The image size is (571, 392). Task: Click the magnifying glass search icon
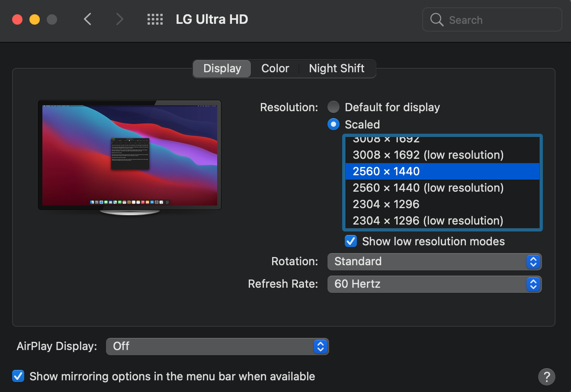click(437, 20)
